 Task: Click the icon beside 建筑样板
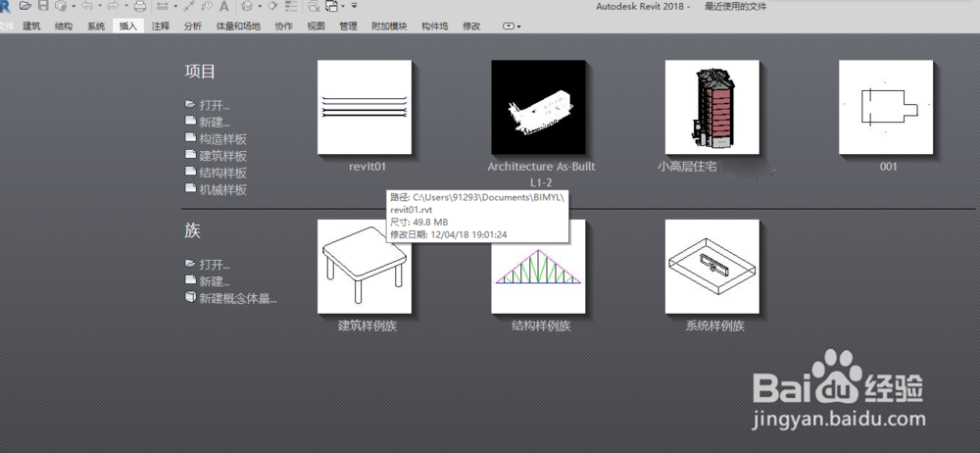pyautogui.click(x=190, y=154)
